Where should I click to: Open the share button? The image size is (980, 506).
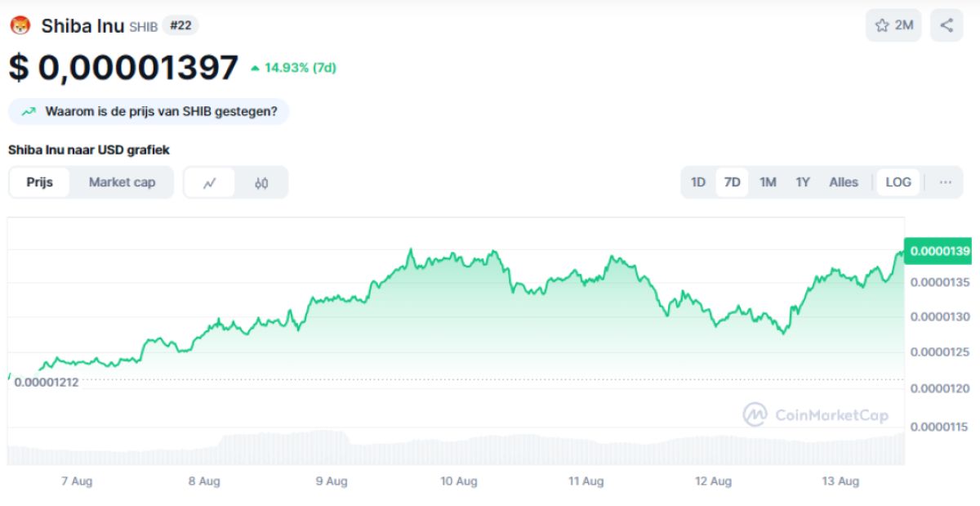[x=947, y=25]
